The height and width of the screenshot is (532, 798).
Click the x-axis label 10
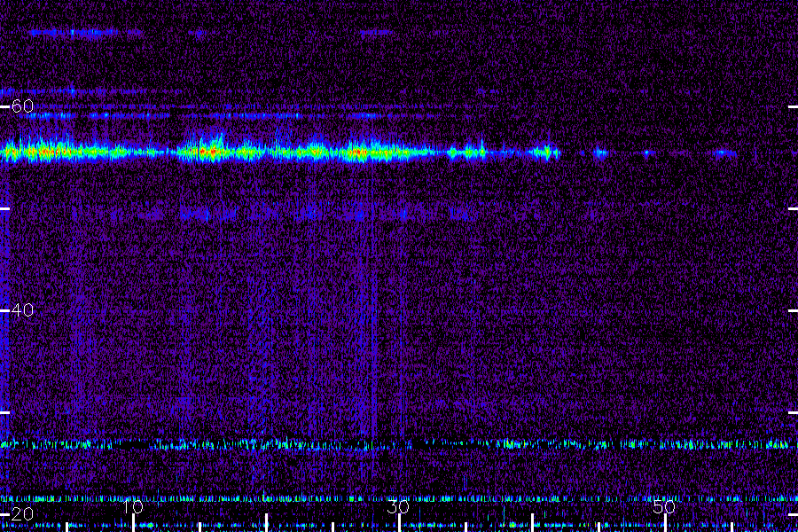tap(133, 507)
